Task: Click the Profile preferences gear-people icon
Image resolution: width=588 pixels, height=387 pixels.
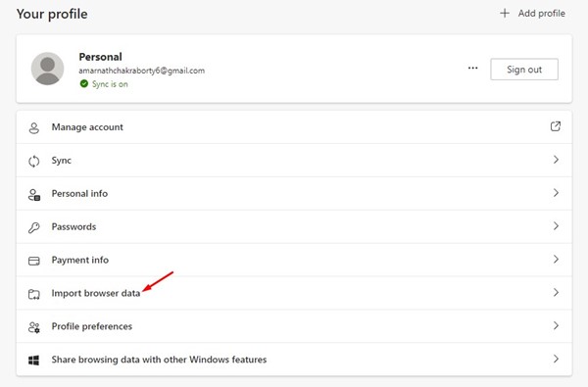Action: [x=33, y=327]
